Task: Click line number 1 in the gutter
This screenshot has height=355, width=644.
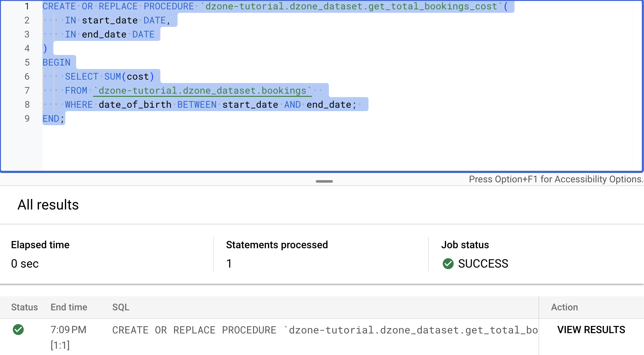Action: tap(27, 6)
